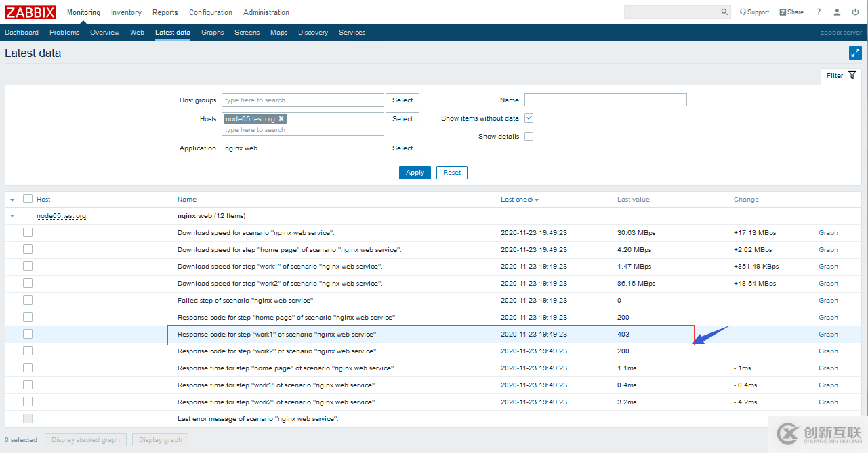Switch to the Web submenu
The width and height of the screenshot is (868, 453).
coord(137,32)
